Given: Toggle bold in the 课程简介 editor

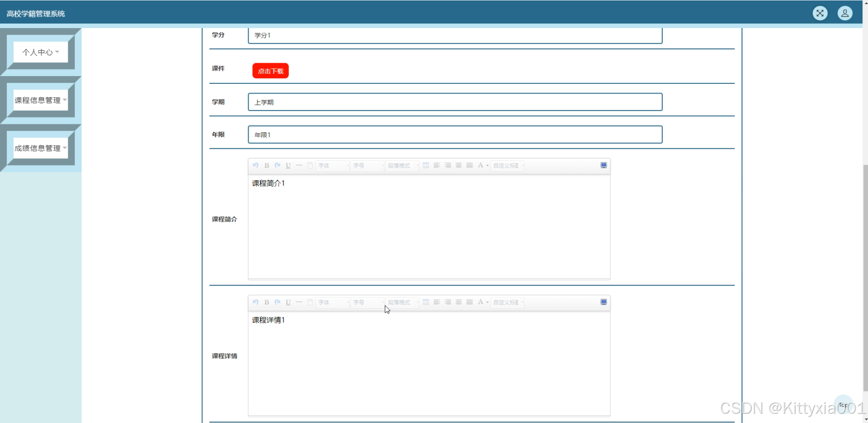Looking at the screenshot, I should [267, 165].
